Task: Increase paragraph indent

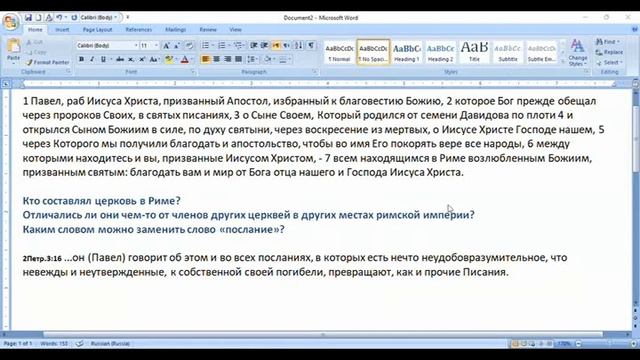Action: point(264,45)
